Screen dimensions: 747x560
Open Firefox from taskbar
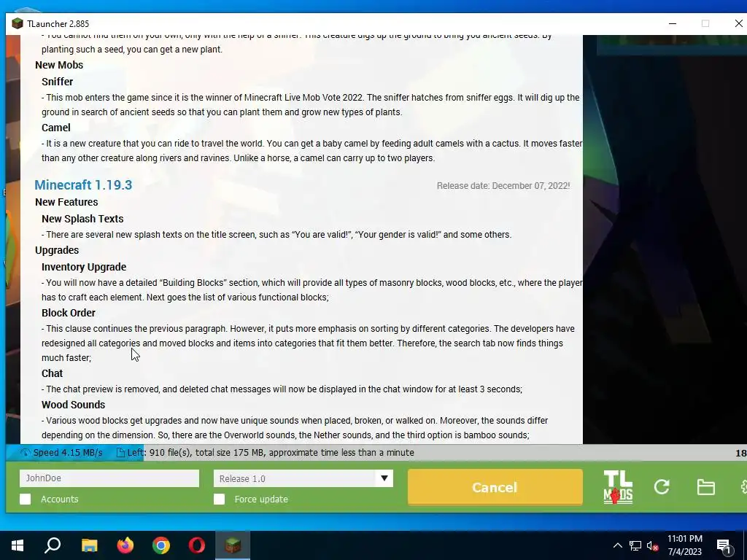click(x=125, y=545)
